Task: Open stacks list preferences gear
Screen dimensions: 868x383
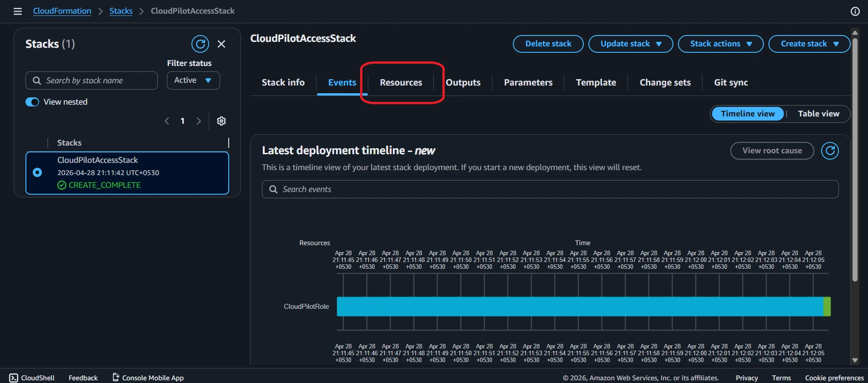Action: click(x=221, y=121)
